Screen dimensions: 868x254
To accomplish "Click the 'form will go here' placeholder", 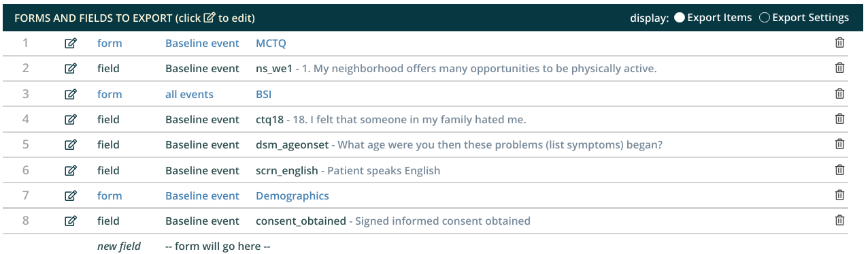I will click(218, 246).
